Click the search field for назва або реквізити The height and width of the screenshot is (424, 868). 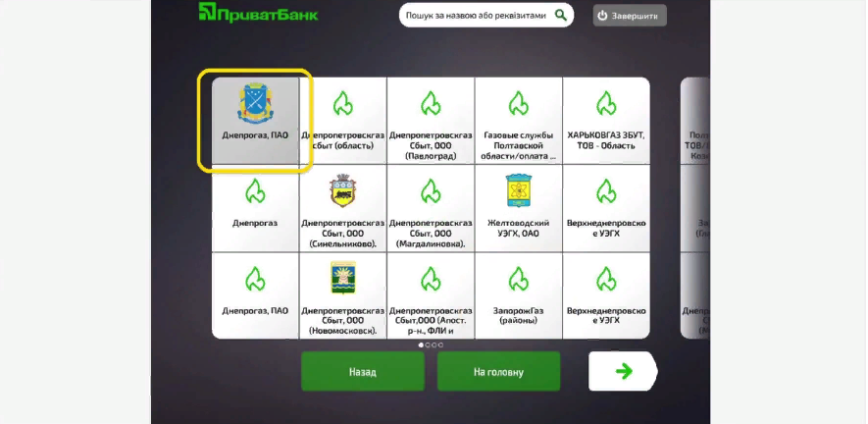coord(477,16)
